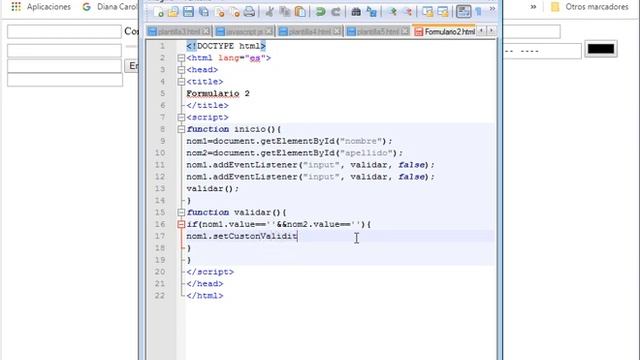This screenshot has width=640, height=360.
Task: Close the plantilla3.html tab
Action: [x=206, y=31]
